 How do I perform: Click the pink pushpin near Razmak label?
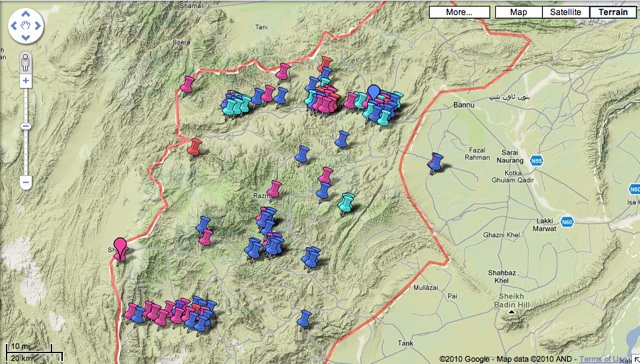pyautogui.click(x=274, y=189)
